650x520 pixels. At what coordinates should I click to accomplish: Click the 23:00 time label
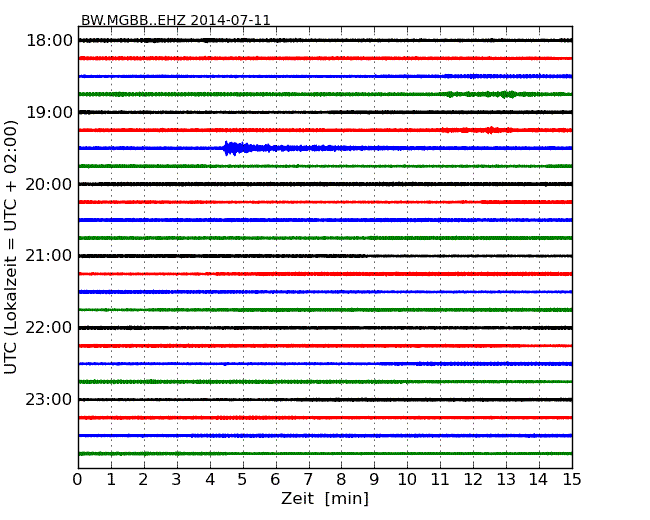point(49,399)
